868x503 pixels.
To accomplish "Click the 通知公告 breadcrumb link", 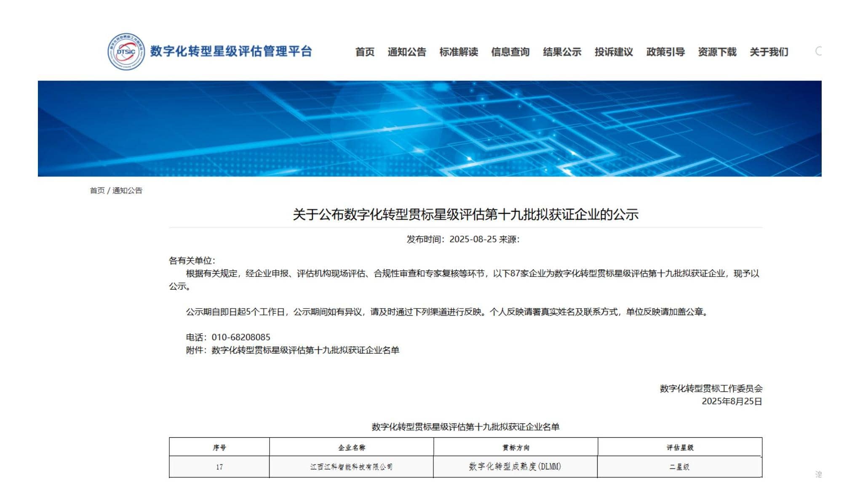I will pos(127,191).
